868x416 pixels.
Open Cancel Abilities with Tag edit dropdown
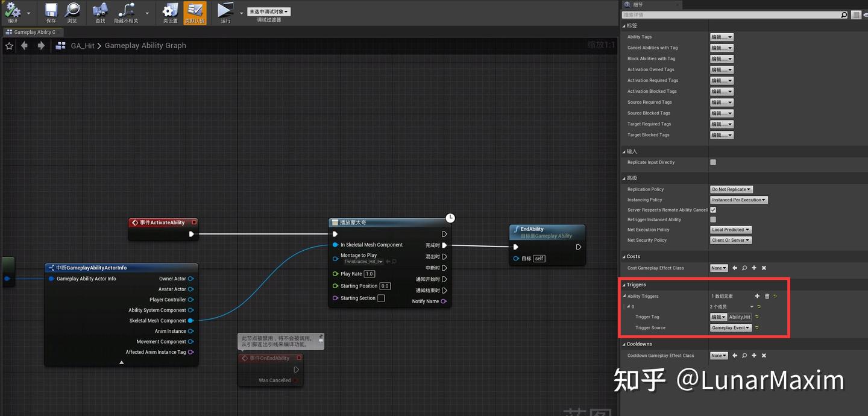[722, 48]
